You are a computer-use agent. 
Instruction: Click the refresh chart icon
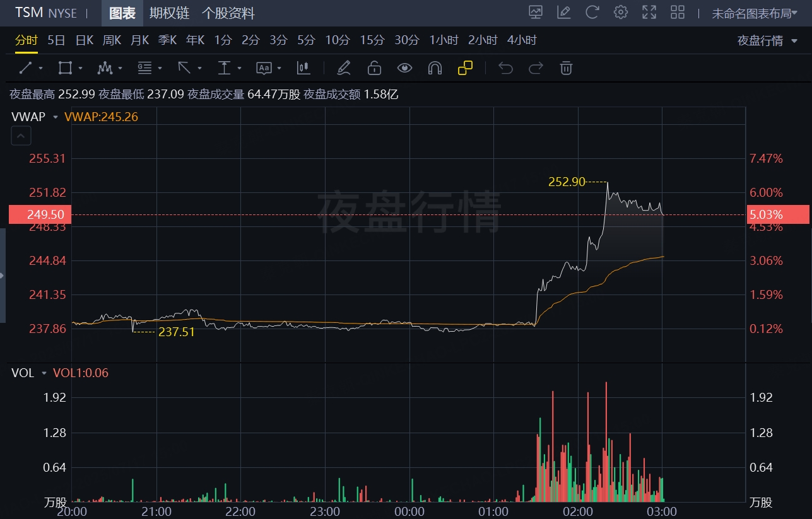[592, 12]
